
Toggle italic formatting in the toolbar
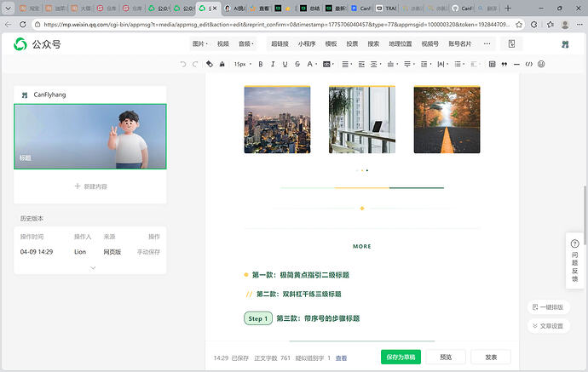click(273, 64)
